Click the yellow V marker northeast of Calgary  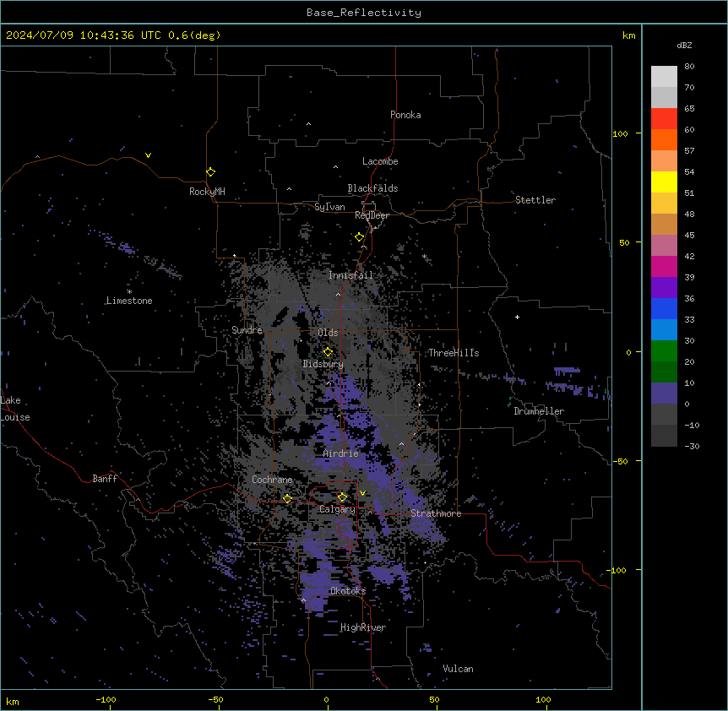[362, 493]
